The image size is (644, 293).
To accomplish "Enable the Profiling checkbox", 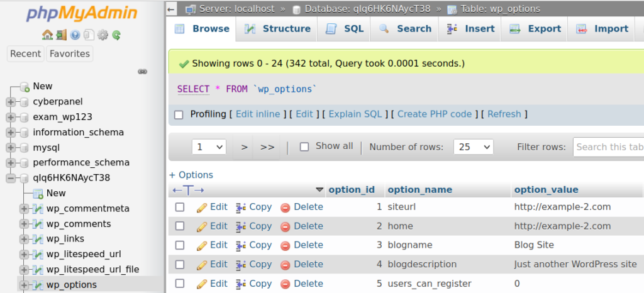I will pyautogui.click(x=179, y=114).
